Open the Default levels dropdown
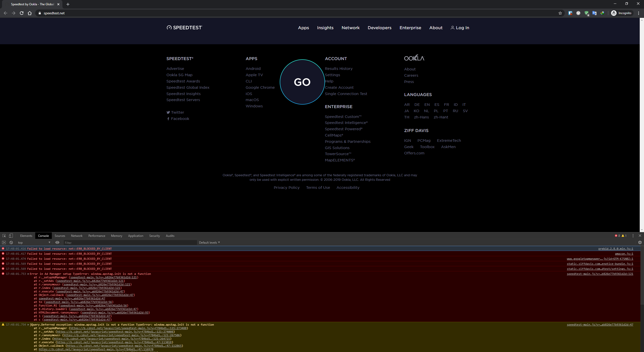Viewport: 644px width, 352px height. (x=209, y=242)
